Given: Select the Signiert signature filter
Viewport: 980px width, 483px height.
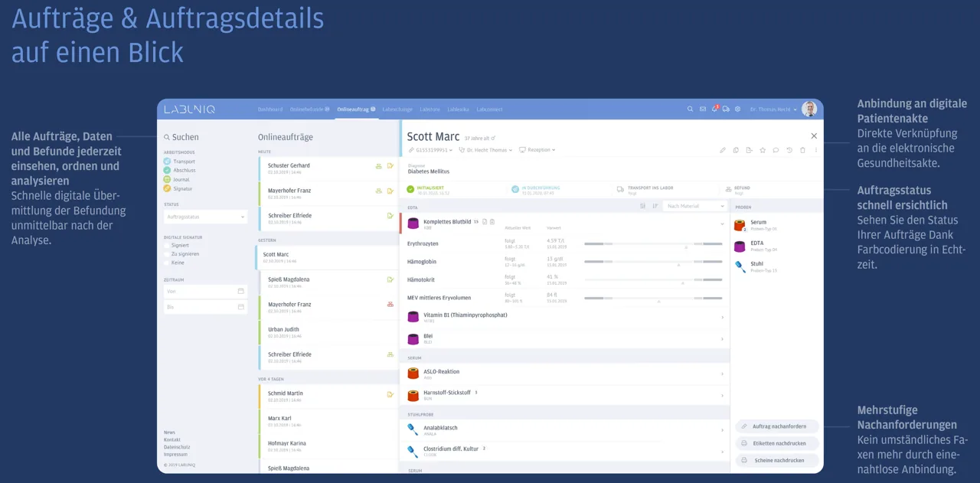Looking at the screenshot, I should point(176,245).
